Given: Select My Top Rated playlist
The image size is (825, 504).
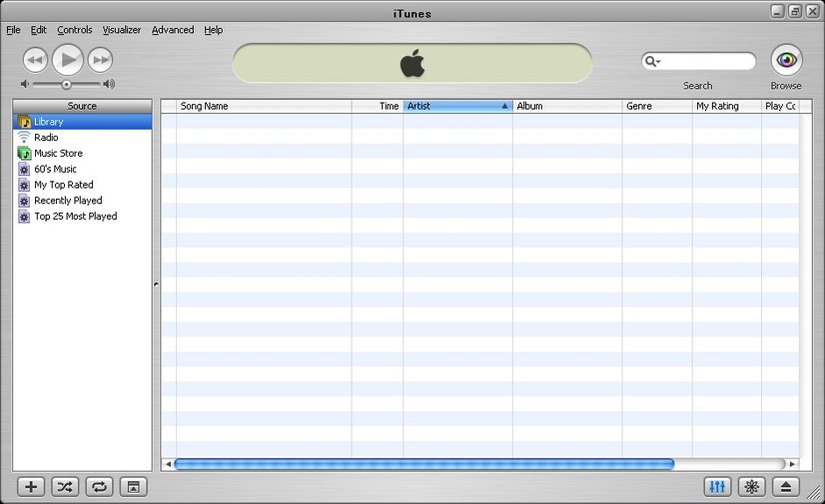Looking at the screenshot, I should click(x=83, y=185).
